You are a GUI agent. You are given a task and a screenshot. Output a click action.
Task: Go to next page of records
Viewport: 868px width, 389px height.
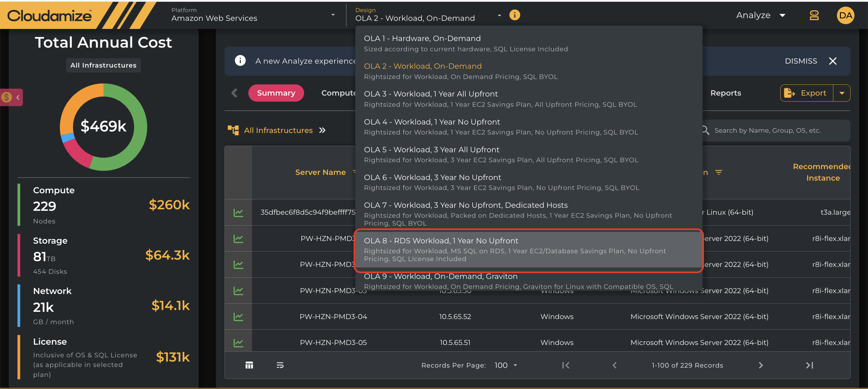tap(760, 365)
